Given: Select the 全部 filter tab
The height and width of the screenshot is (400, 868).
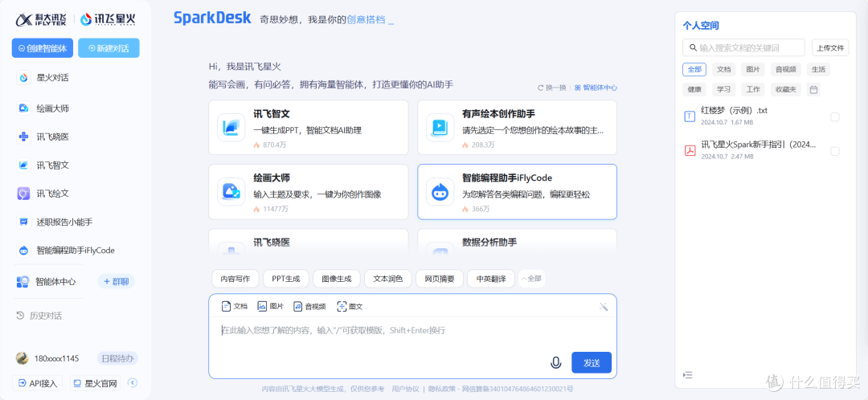Looking at the screenshot, I should coord(694,69).
